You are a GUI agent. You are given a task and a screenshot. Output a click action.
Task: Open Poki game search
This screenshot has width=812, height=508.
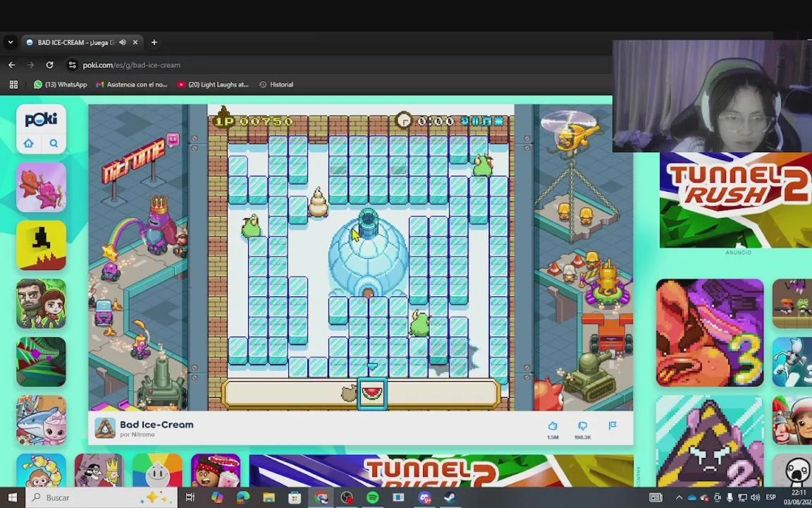54,144
